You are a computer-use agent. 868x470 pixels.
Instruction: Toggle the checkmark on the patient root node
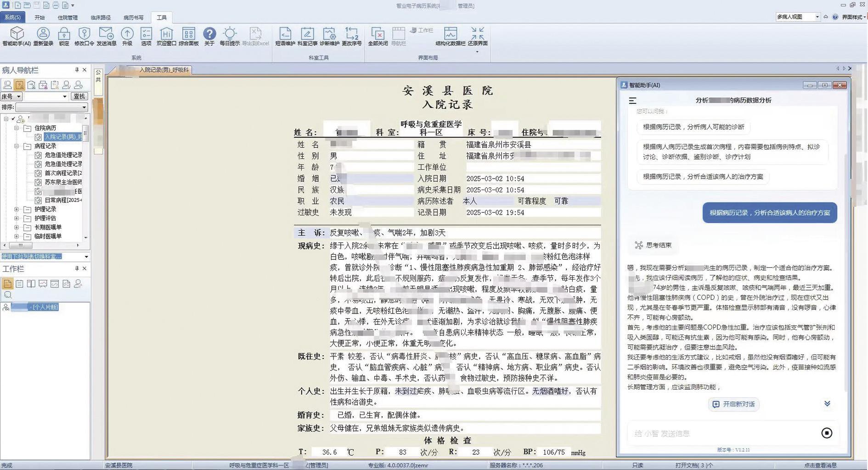coord(13,119)
